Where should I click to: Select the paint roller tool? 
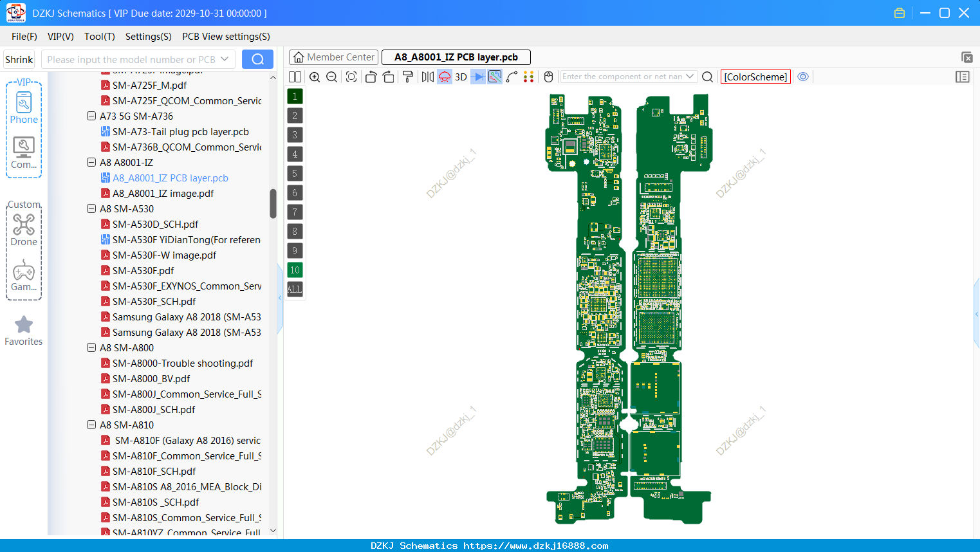click(x=408, y=77)
